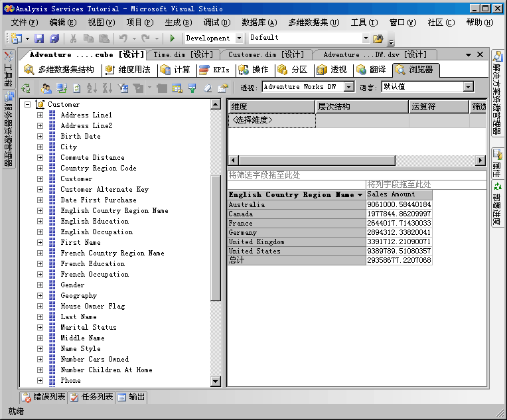Open the 工具箱 side panel
This screenshot has width=507, height=420.
(x=8, y=69)
